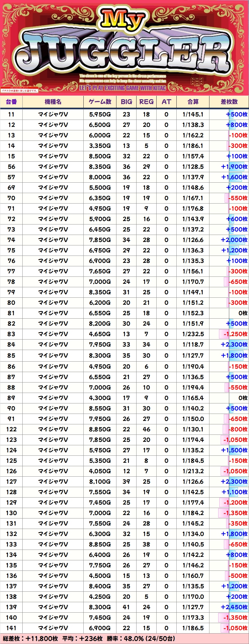249x644 pixels.
Task: Click the 8,850G game count for machine 122
Action: 100,429
